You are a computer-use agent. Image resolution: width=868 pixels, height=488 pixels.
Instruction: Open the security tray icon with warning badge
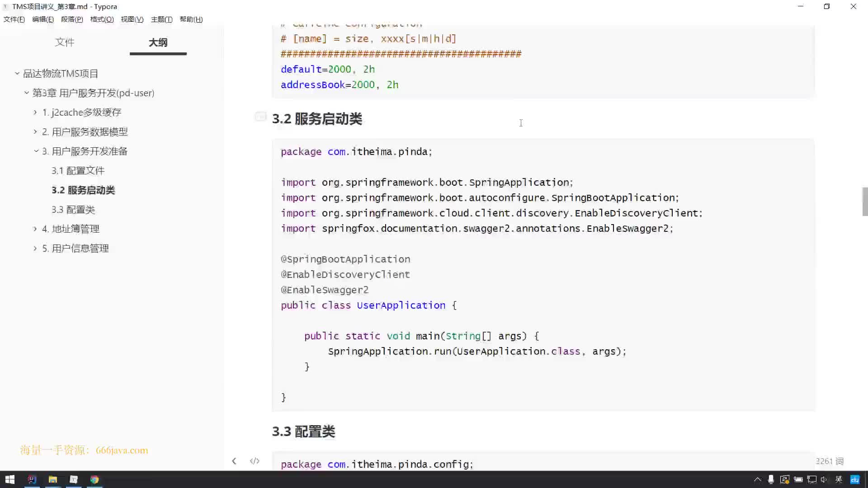[x=785, y=479]
